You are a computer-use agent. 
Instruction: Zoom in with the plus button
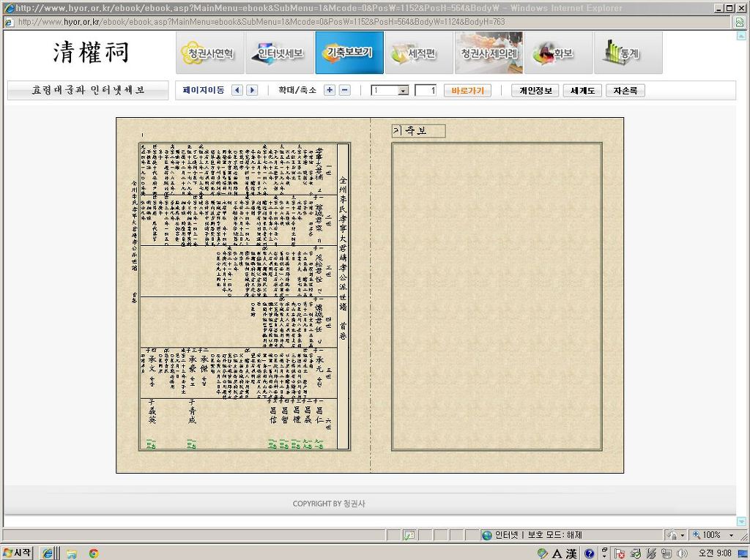[x=330, y=91]
